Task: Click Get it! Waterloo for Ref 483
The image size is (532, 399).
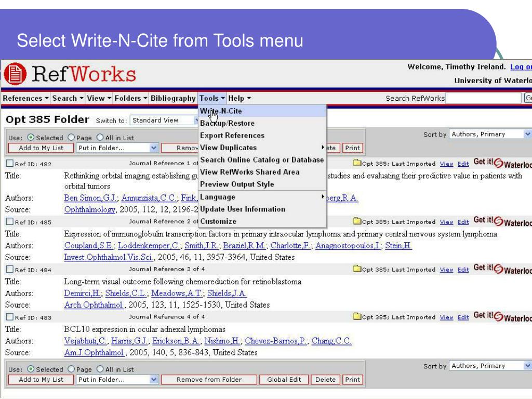Action: [x=502, y=316]
